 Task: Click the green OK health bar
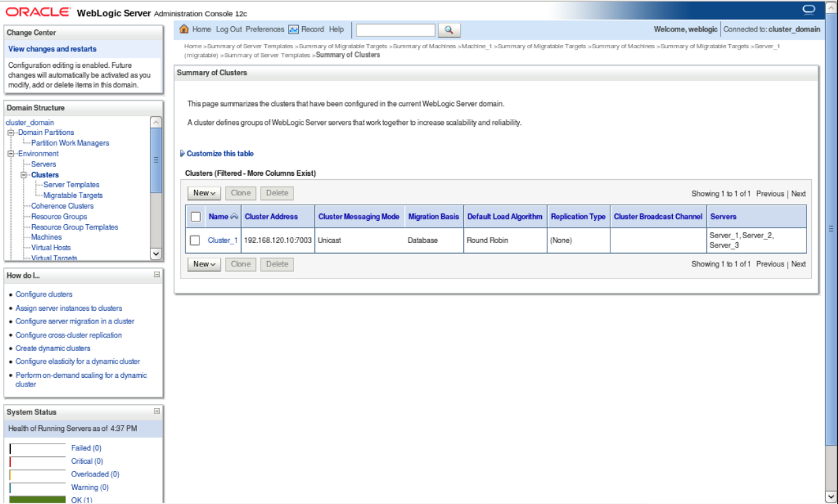click(x=36, y=499)
